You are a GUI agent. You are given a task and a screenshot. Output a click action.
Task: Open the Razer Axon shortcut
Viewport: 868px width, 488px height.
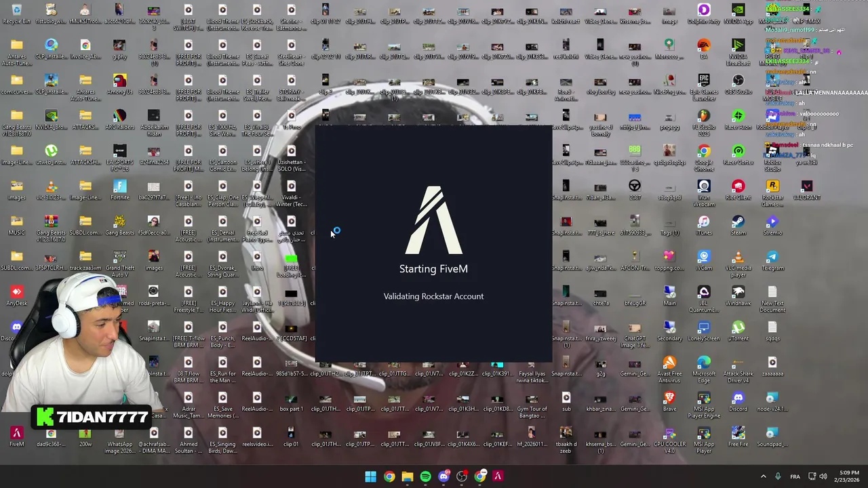[738, 119]
